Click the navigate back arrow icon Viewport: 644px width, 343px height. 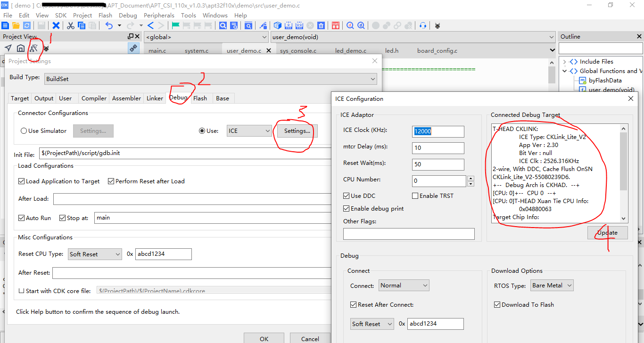click(151, 25)
